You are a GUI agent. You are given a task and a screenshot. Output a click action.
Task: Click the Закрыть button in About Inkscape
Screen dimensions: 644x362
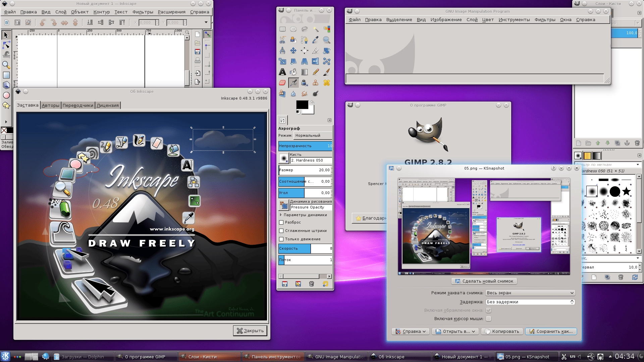click(250, 331)
